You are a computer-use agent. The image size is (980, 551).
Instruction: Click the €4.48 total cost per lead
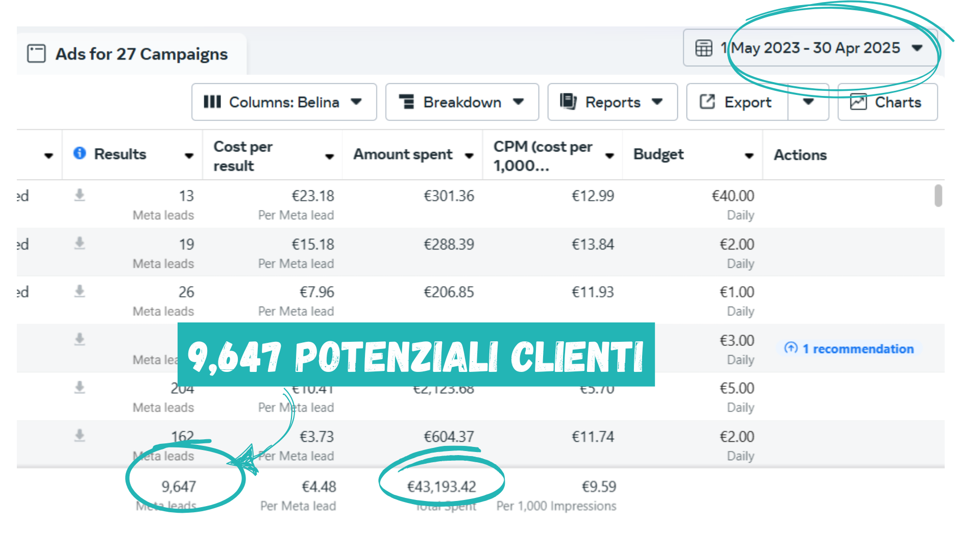click(318, 487)
